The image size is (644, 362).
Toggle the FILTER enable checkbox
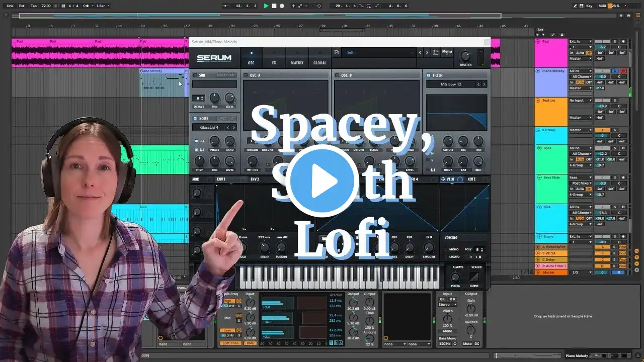tap(428, 75)
